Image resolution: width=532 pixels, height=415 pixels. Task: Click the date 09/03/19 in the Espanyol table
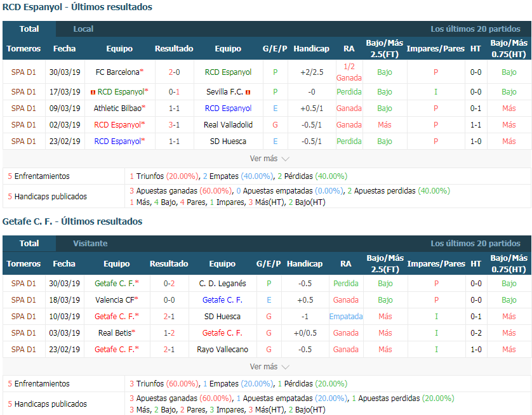(65, 109)
